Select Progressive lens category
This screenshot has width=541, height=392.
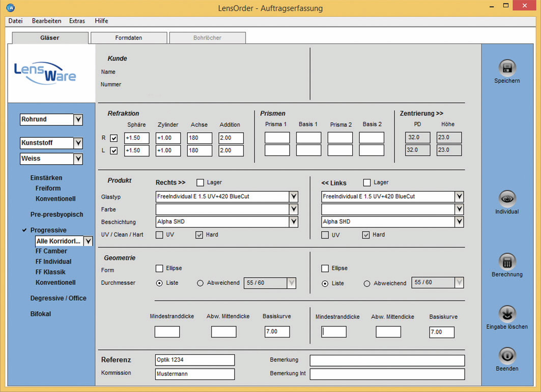pos(48,230)
